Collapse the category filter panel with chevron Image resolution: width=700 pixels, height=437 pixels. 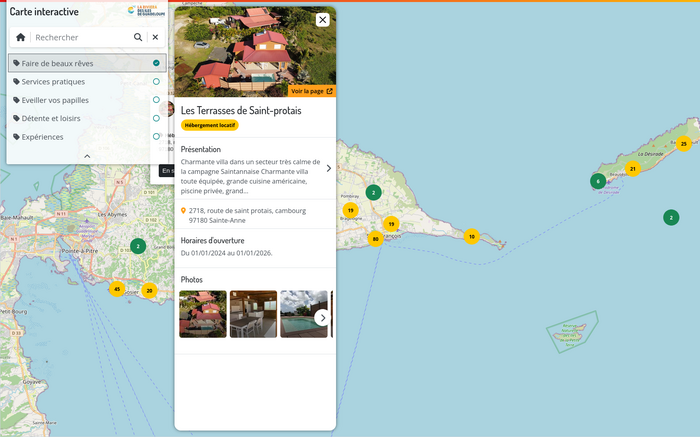[x=87, y=156]
